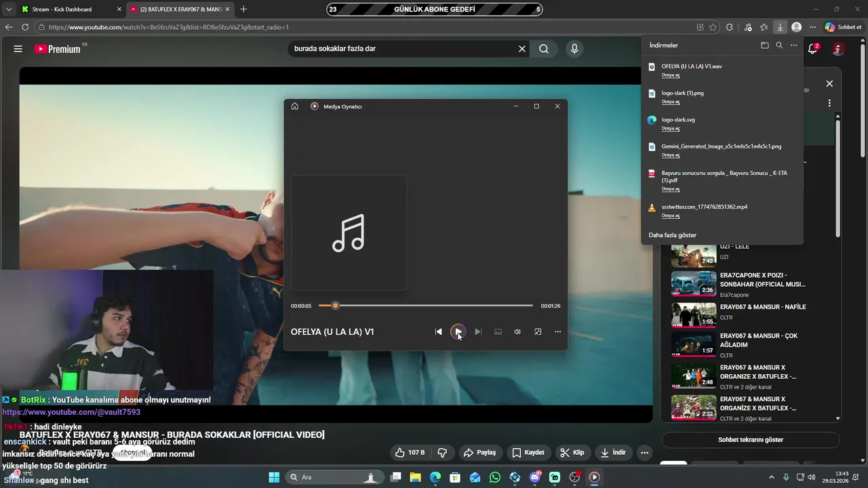The image size is (868, 488).
Task: Open Edge settings and more menu
Action: pyautogui.click(x=812, y=27)
